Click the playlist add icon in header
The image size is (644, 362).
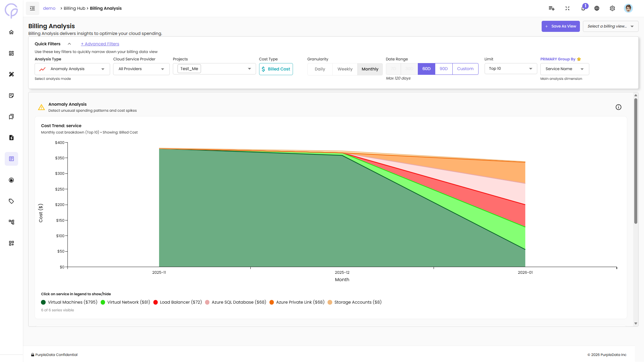click(551, 8)
